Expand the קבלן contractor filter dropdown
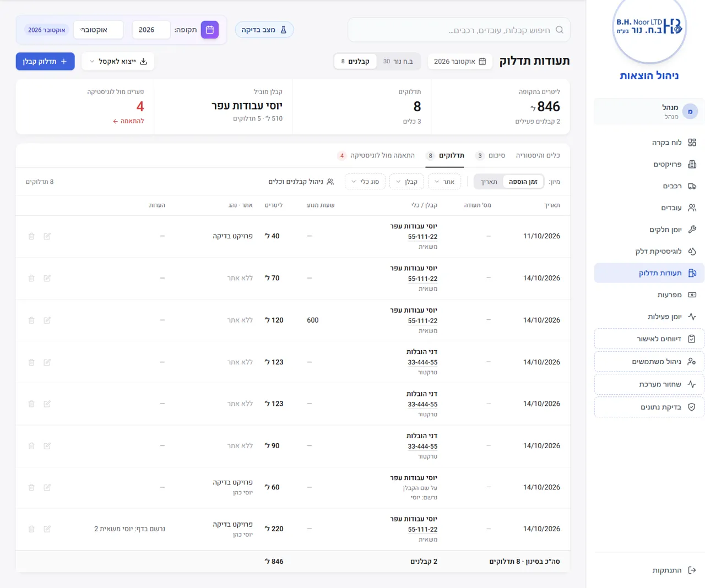 pyautogui.click(x=406, y=182)
